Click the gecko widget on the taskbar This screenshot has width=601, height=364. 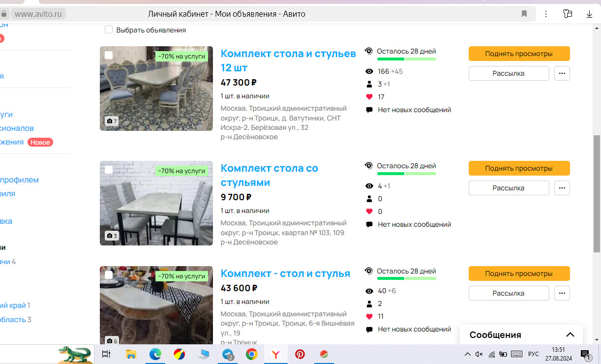(75, 354)
